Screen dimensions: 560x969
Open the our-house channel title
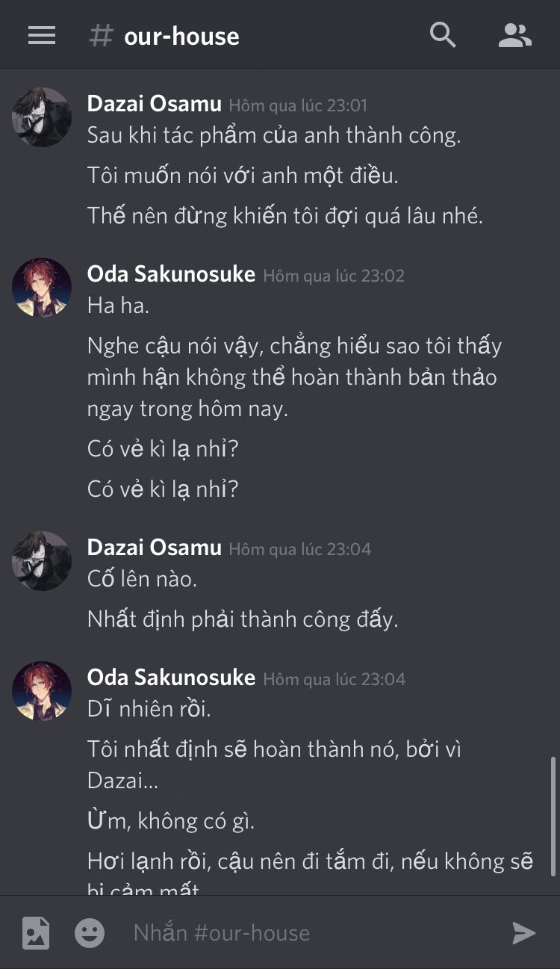tap(181, 36)
